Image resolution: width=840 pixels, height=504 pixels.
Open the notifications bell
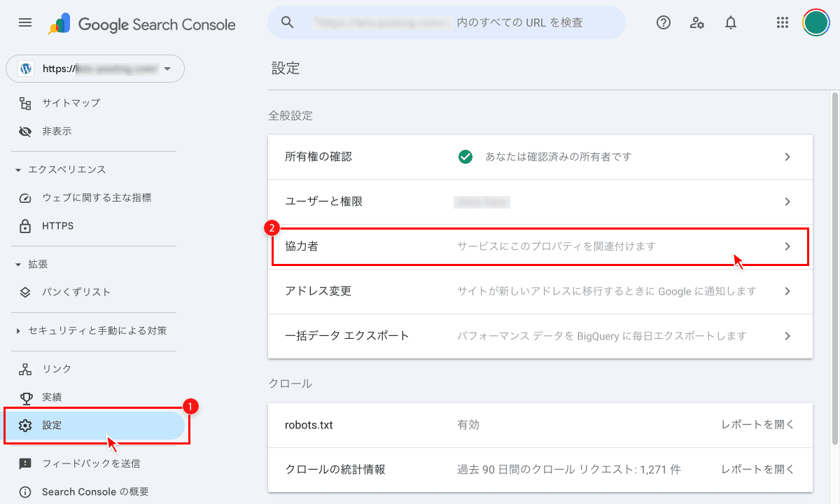tap(731, 22)
